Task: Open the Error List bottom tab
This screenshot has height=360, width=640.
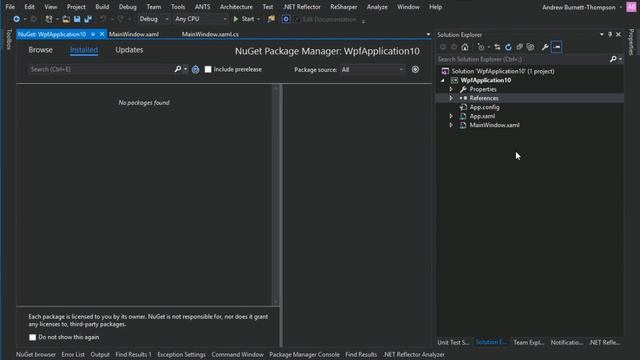Action: [x=73, y=354]
